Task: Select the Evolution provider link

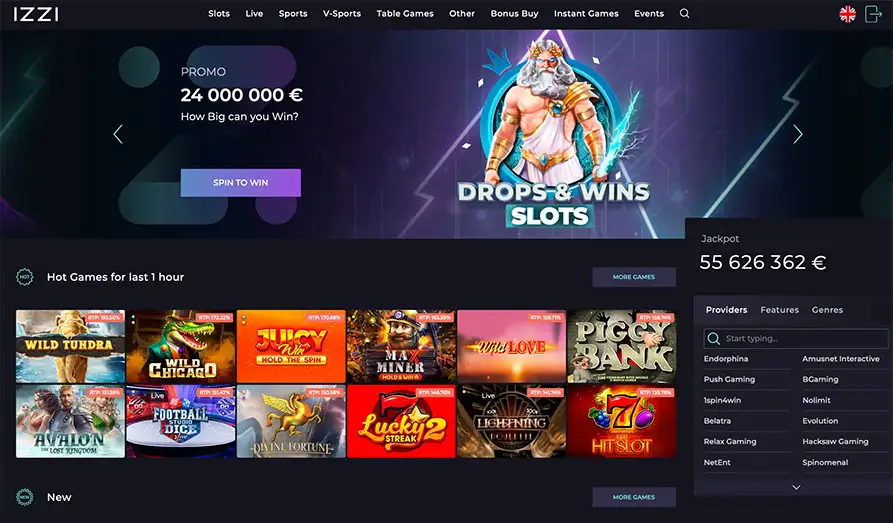Action: [x=820, y=421]
